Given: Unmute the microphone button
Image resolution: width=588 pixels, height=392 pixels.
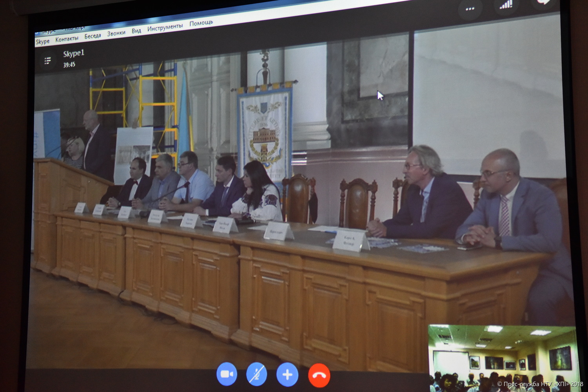Looking at the screenshot, I should tap(257, 374).
